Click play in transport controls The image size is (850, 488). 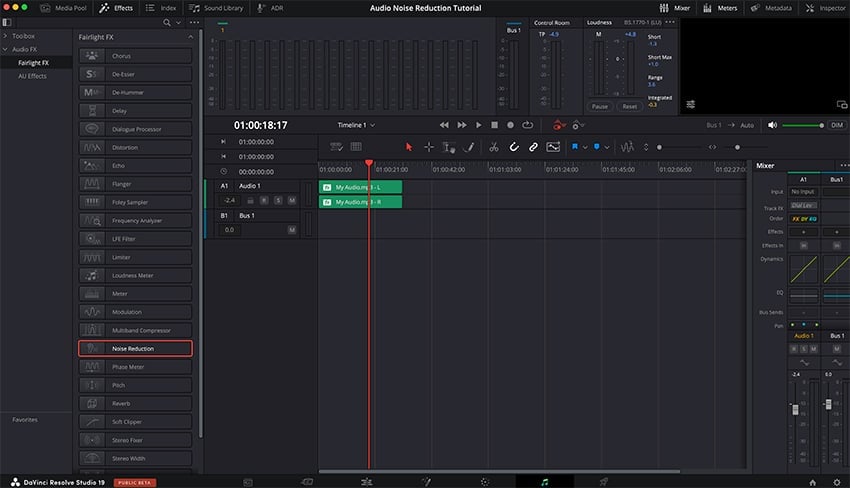(x=478, y=125)
